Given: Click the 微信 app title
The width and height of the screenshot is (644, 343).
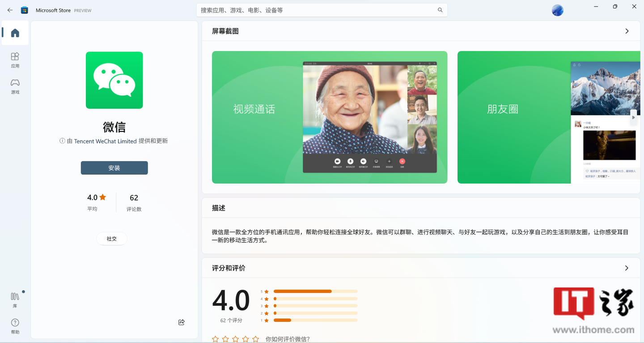Looking at the screenshot, I should pos(114,127).
